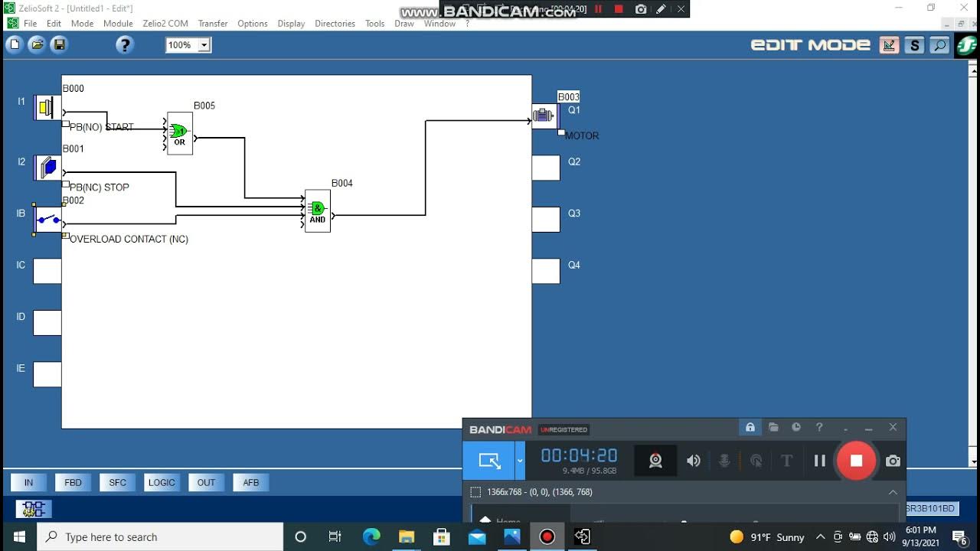The width and height of the screenshot is (980, 551).
Task: Open the OUT function block tab
Action: (x=206, y=482)
